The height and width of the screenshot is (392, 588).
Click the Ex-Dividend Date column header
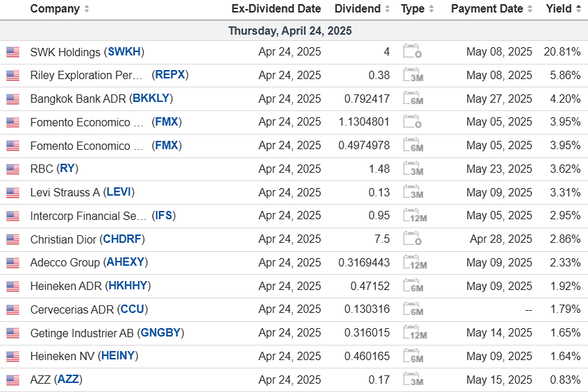tap(276, 9)
